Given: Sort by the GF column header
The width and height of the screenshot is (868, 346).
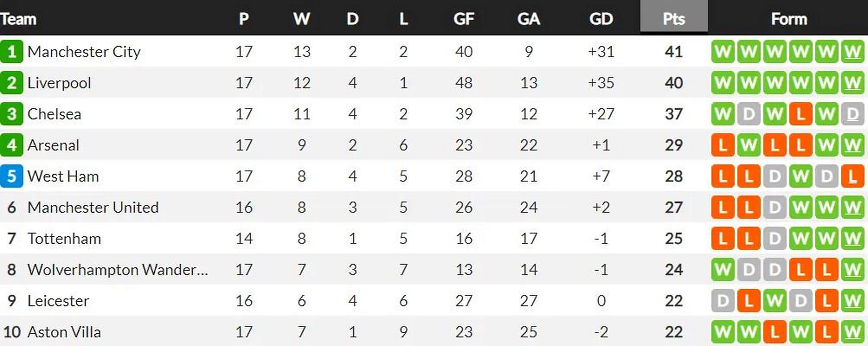Looking at the screenshot, I should pyautogui.click(x=464, y=19).
